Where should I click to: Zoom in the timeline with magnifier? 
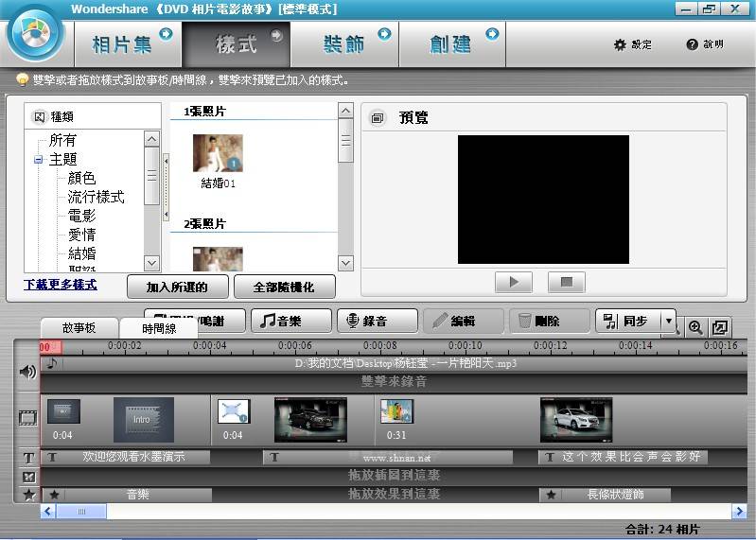click(x=695, y=327)
